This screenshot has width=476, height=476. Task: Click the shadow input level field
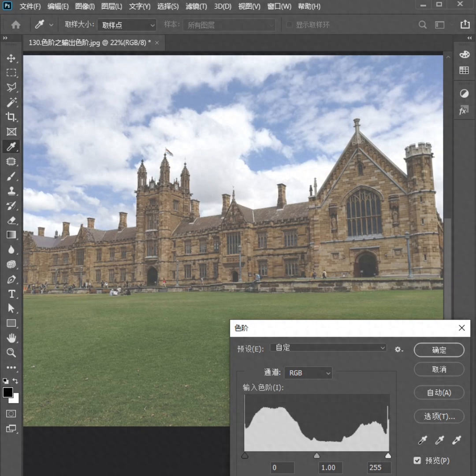(282, 468)
